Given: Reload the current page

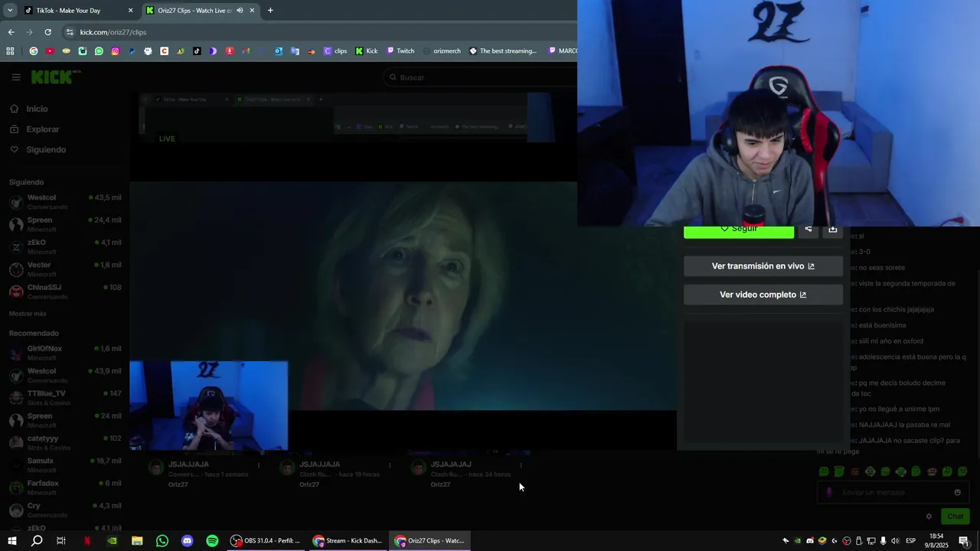Looking at the screenshot, I should pos(47,32).
